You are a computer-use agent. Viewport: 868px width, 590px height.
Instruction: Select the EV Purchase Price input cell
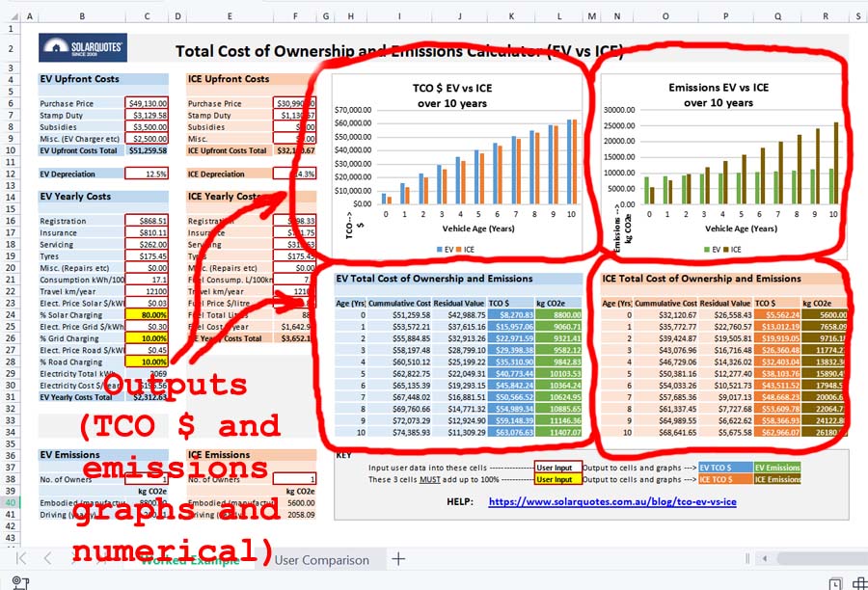tap(147, 103)
